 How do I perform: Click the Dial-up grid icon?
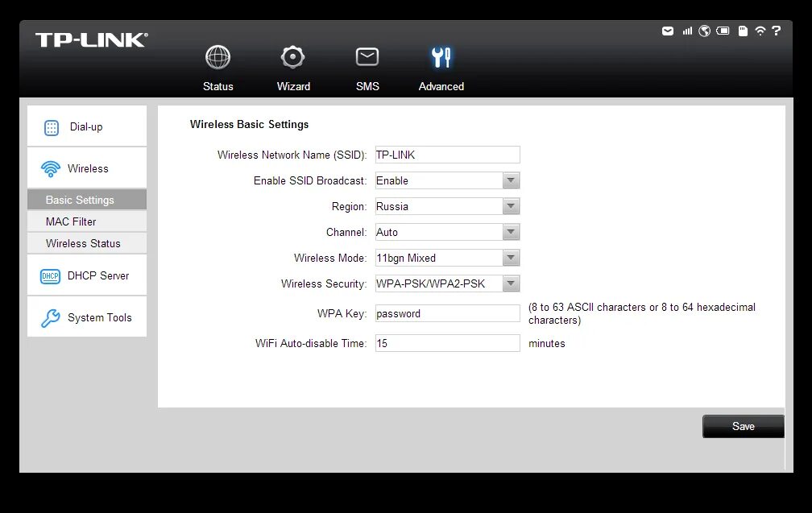pos(52,127)
